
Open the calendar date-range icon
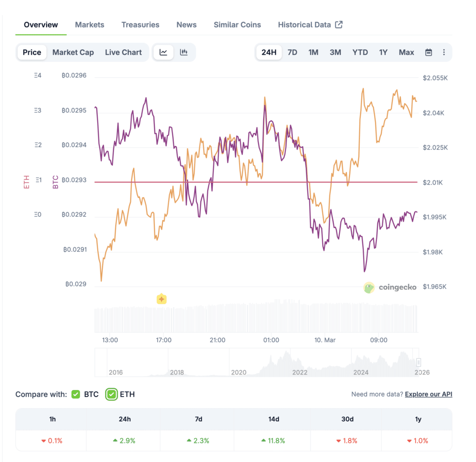coord(428,52)
